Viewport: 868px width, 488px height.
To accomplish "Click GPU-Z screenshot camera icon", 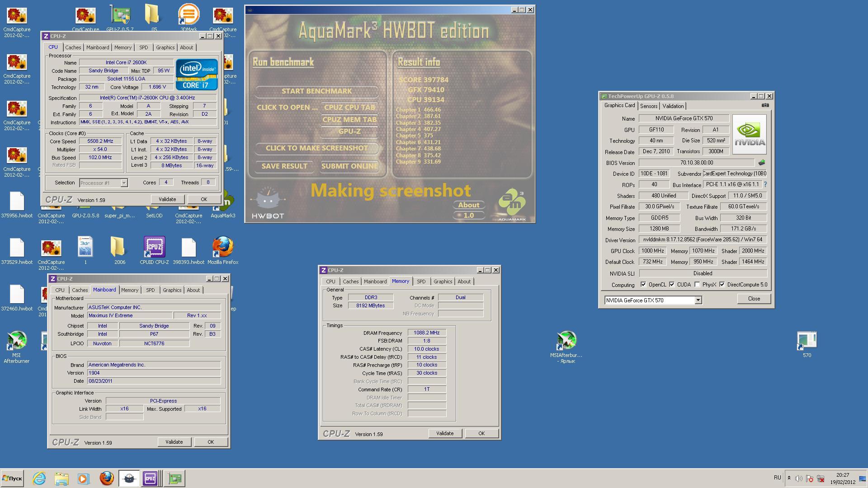I will [765, 105].
